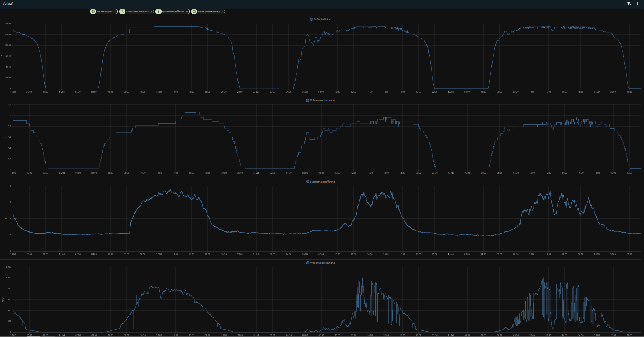Clear all filters with the funnel icon
The width and height of the screenshot is (644, 337).
tap(629, 4)
